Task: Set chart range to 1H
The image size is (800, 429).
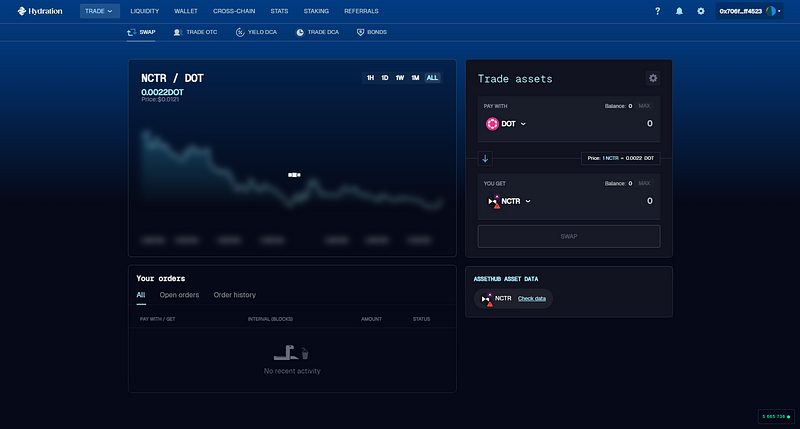Action: tap(370, 78)
